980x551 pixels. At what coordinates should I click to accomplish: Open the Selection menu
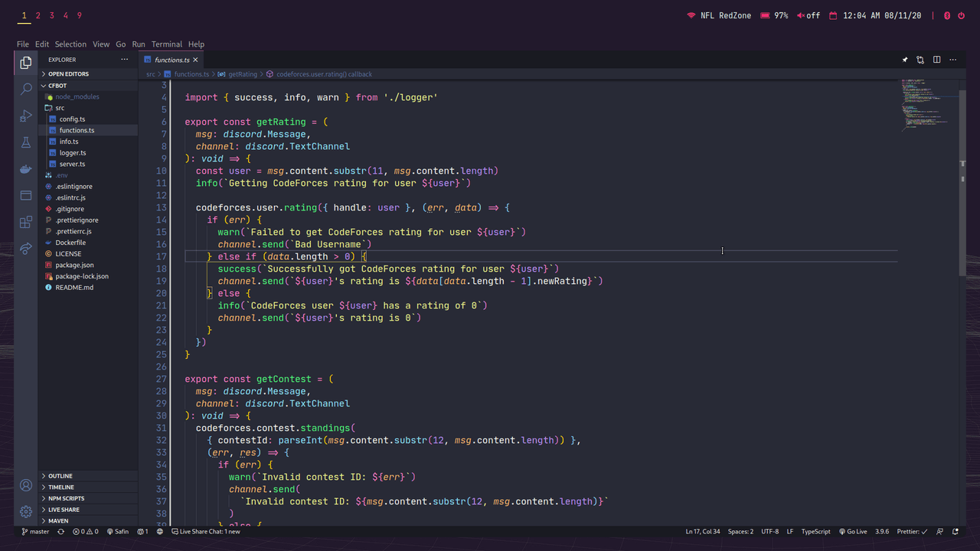[x=70, y=44]
